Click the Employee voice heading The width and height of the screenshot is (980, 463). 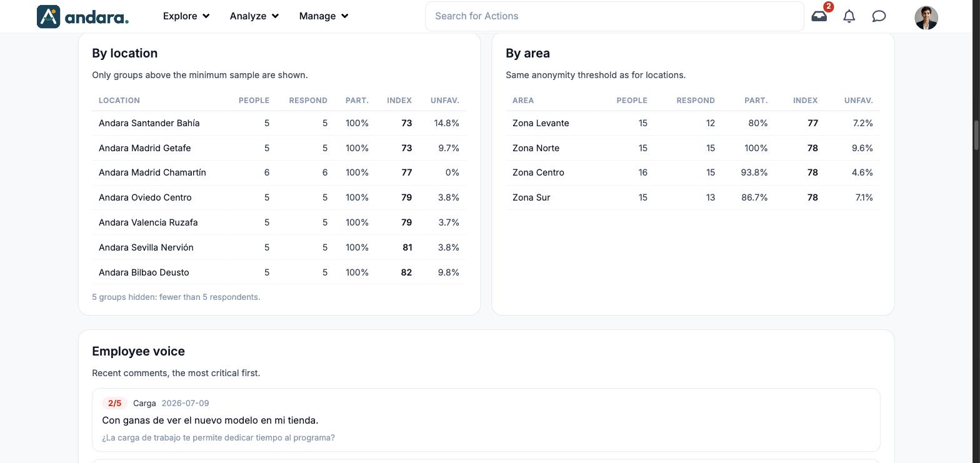[x=138, y=351]
